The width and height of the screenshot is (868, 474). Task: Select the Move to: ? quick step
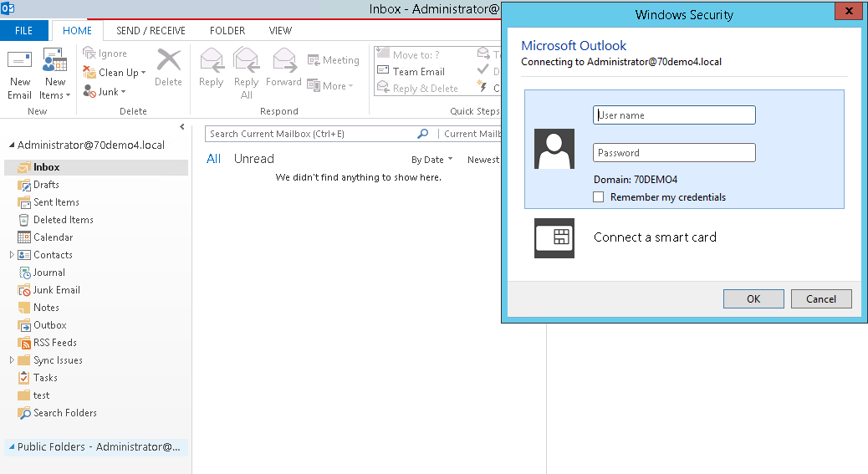click(408, 54)
